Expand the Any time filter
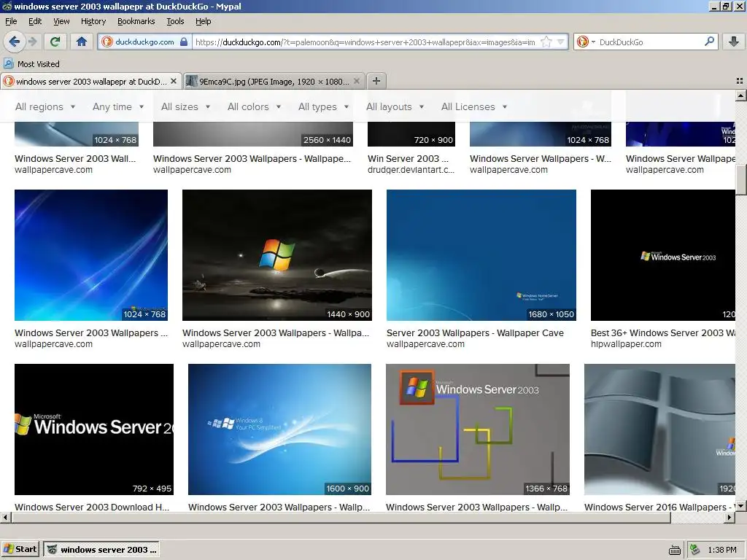Screen dimensions: 747x560 [118, 106]
